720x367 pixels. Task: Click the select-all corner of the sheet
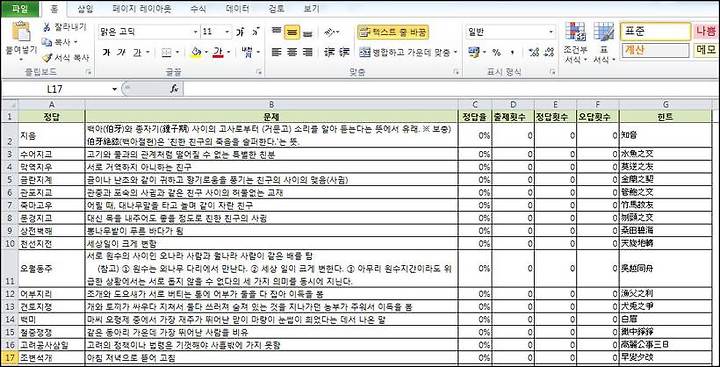coord(9,105)
